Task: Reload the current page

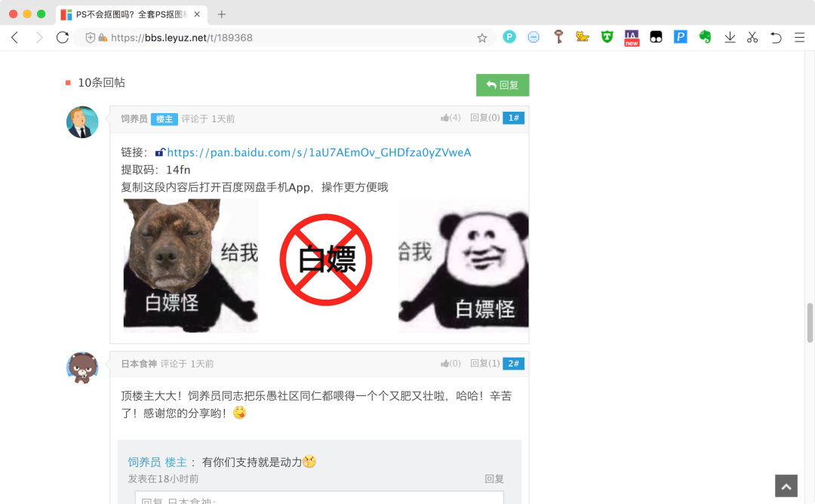Action: coord(63,38)
